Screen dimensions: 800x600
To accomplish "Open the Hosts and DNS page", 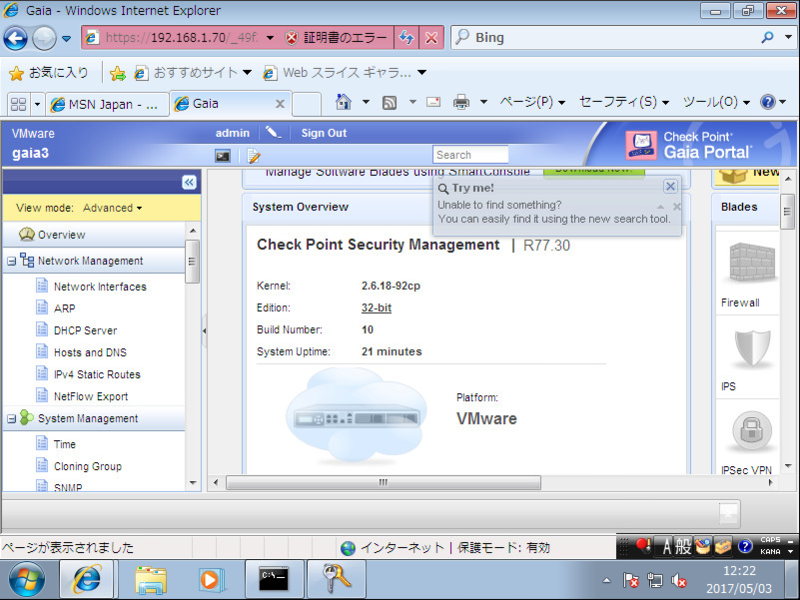I will click(x=90, y=353).
